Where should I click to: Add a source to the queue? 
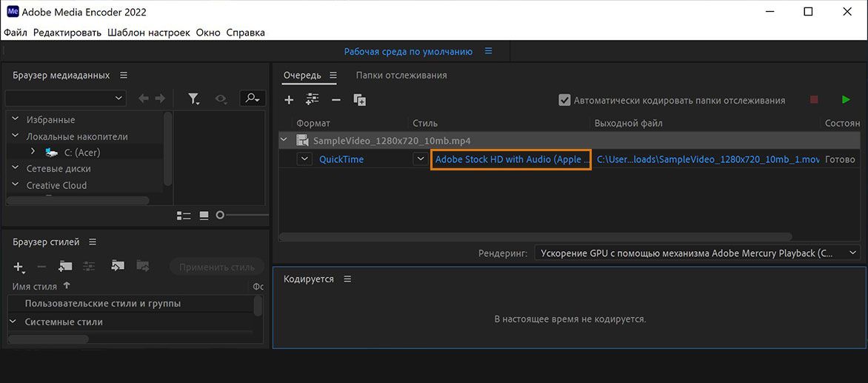[290, 100]
